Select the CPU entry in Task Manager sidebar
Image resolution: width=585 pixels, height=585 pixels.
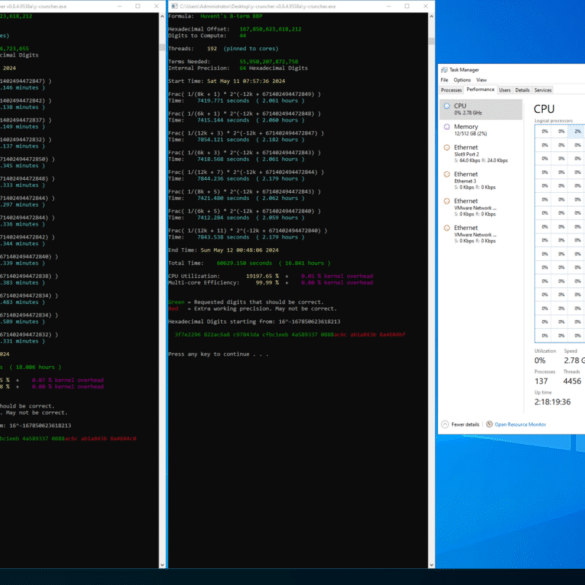pyautogui.click(x=481, y=109)
